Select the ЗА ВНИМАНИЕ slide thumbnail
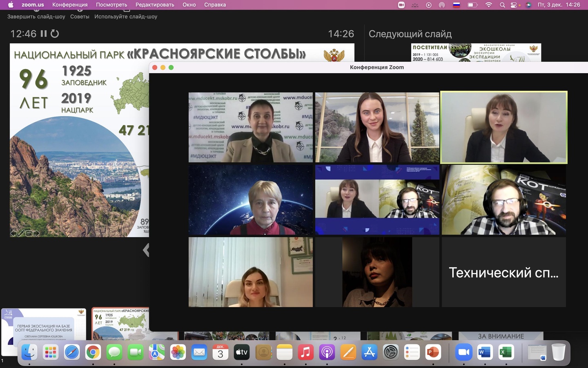 (501, 336)
